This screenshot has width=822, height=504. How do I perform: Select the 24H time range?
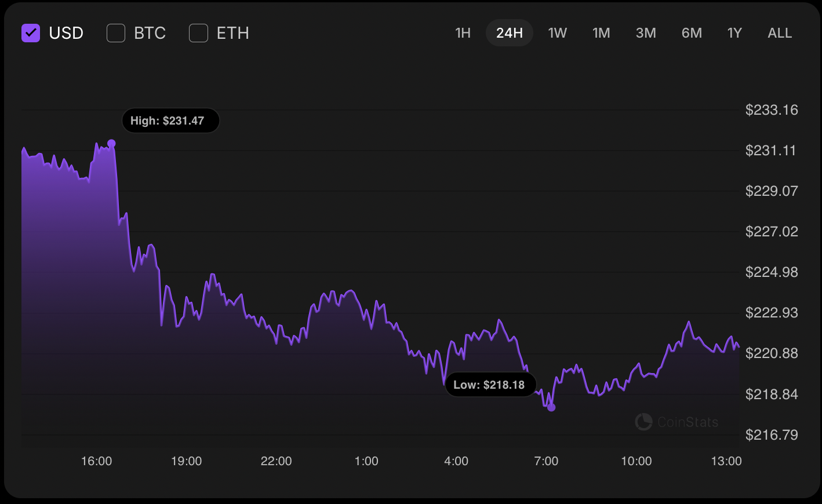(x=510, y=33)
